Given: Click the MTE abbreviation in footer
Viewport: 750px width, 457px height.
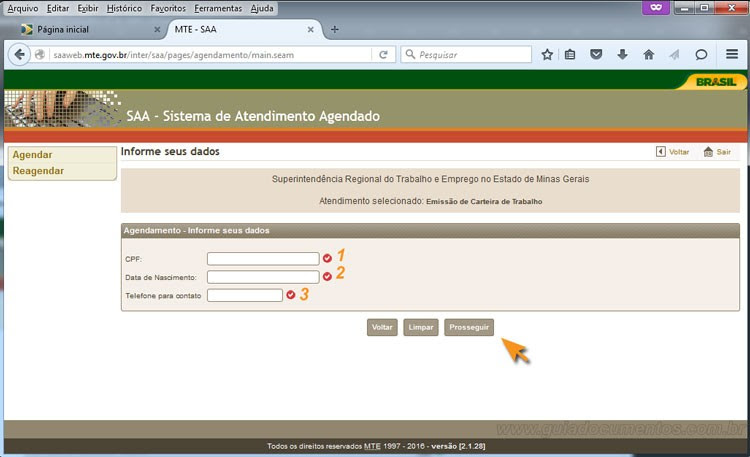Looking at the screenshot, I should (x=372, y=446).
